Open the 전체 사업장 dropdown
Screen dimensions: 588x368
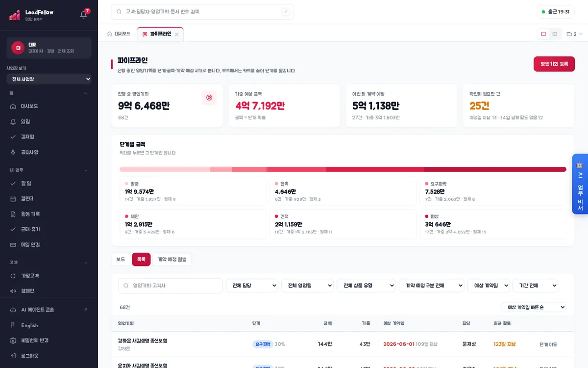pyautogui.click(x=49, y=79)
